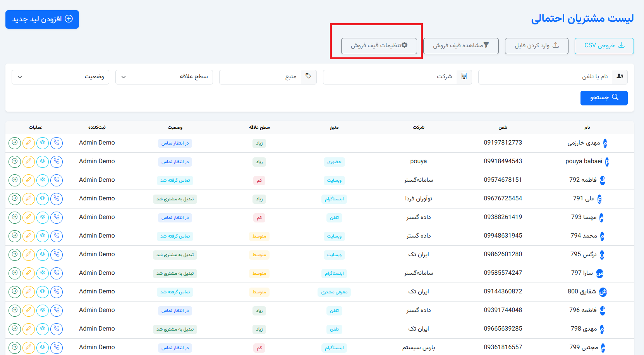Click the building icon beside شرکت field
Image resolution: width=644 pixels, height=355 pixels.
(464, 77)
